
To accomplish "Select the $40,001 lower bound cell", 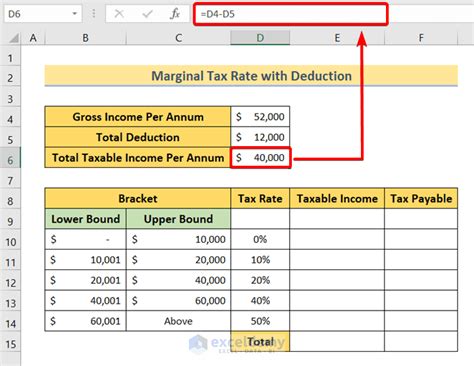I will click(x=86, y=301).
